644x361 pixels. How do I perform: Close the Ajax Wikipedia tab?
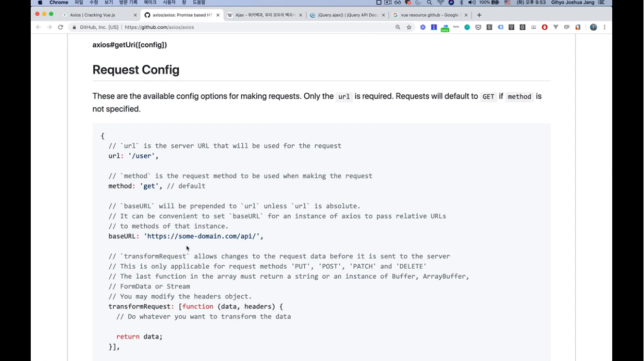click(x=301, y=15)
